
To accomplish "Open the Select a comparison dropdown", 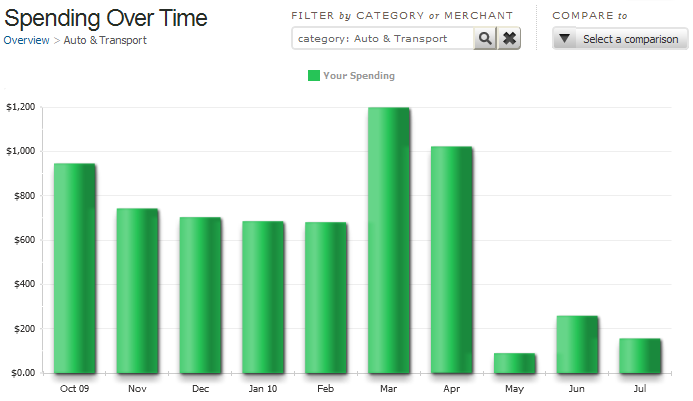I will point(619,39).
